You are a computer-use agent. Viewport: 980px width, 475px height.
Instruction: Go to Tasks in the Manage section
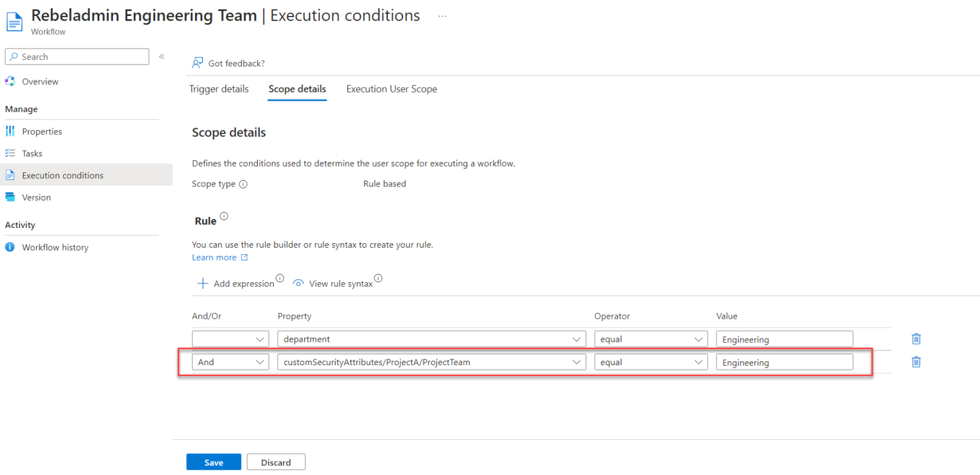(32, 153)
